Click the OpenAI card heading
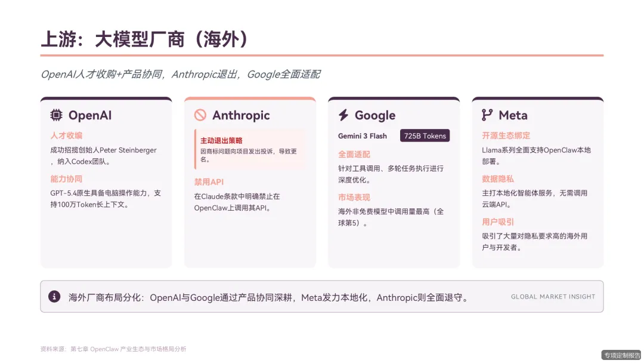 pos(90,115)
